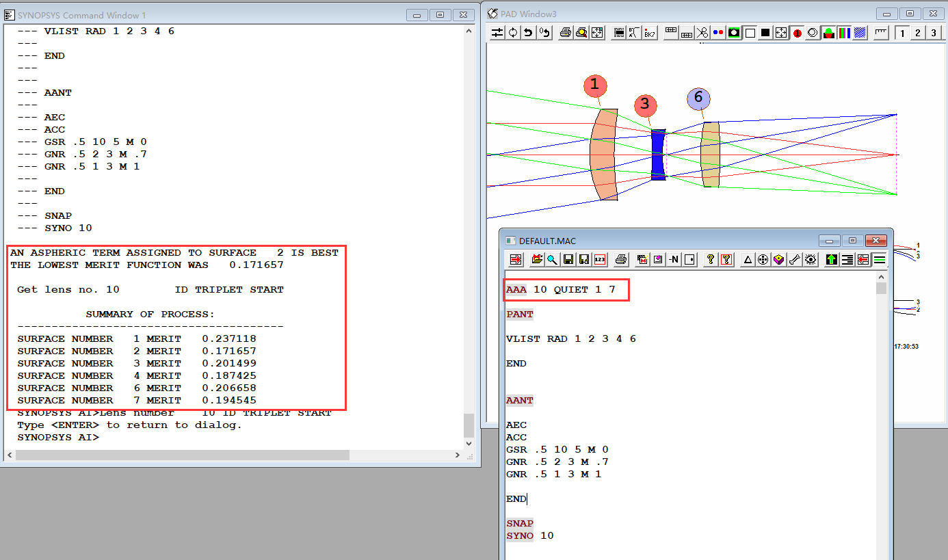Viewport: 948px width, 560px height.
Task: Click the triangle icon in macro editor toolbar
Action: point(748,259)
